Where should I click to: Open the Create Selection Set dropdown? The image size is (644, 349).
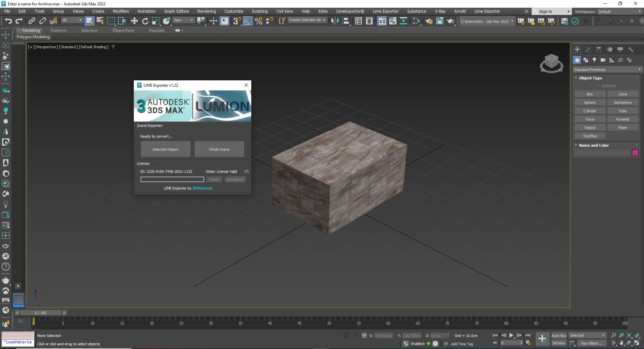click(307, 20)
